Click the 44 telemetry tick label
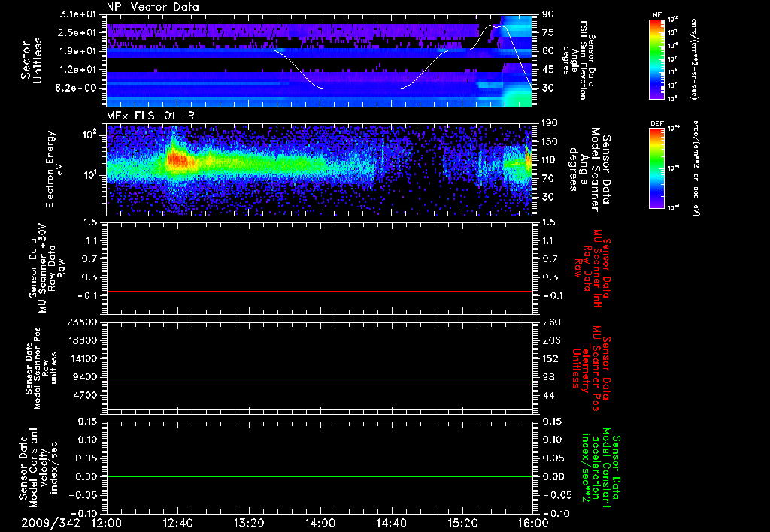Screen dimensions: 770x532 tap(548, 395)
